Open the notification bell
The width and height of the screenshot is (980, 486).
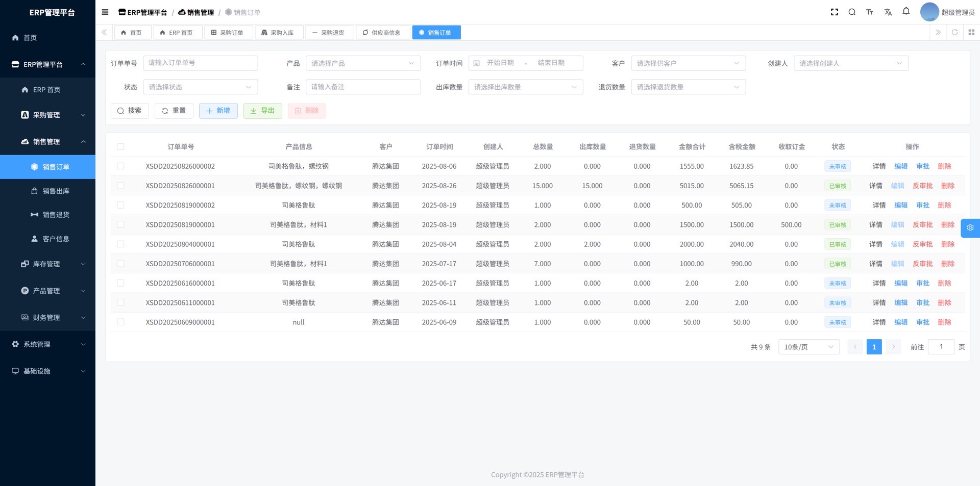(x=906, y=11)
